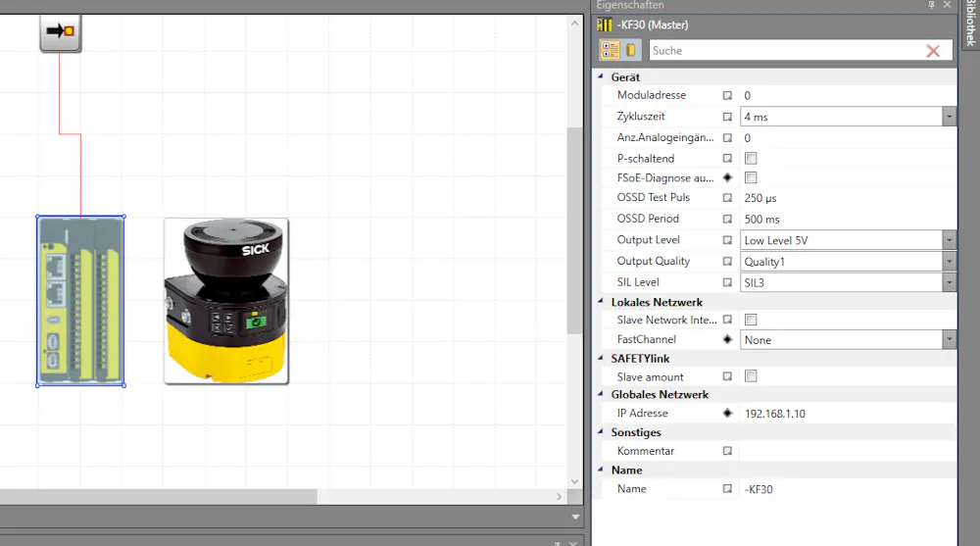Click the canvas vertical scrollbar thumb
Image resolution: width=980 pixels, height=546 pixels.
pyautogui.click(x=574, y=230)
